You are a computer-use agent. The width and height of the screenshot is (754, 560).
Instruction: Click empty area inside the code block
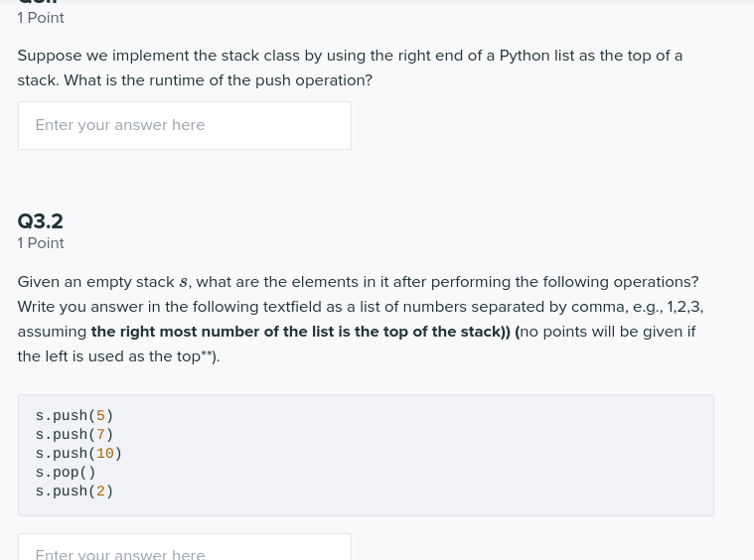pos(413,454)
